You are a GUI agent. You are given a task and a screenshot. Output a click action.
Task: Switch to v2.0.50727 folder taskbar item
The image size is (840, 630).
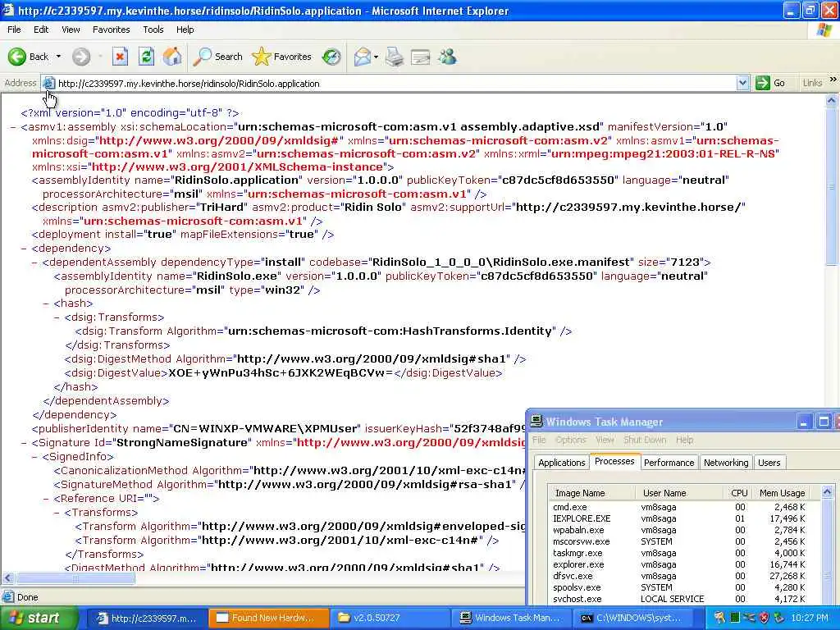click(x=389, y=619)
